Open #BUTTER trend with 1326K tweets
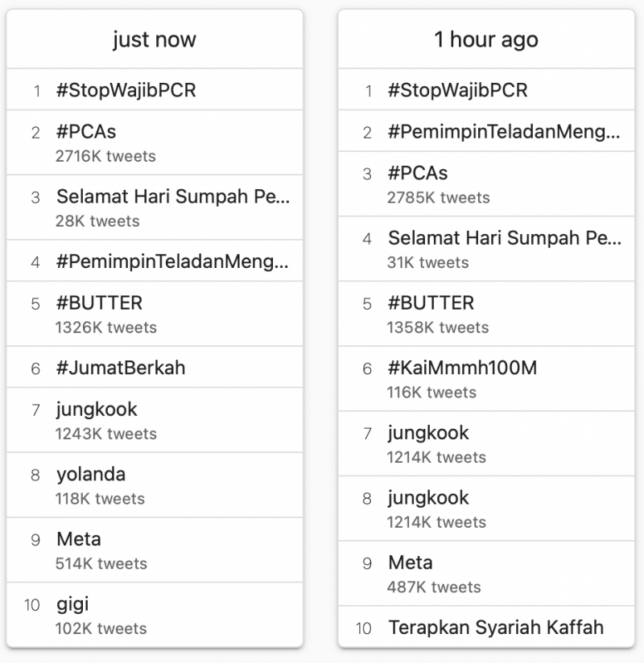The height and width of the screenshot is (663, 644). coord(155,314)
